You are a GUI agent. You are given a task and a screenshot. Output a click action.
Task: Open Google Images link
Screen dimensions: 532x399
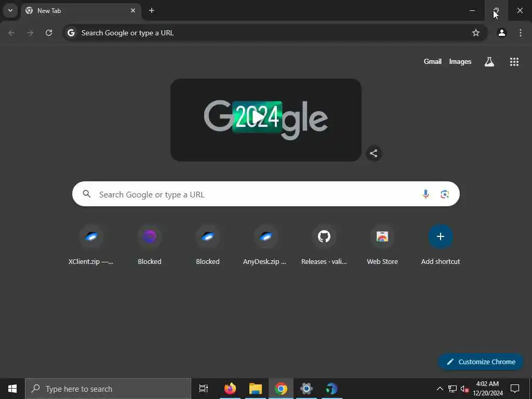coord(460,61)
